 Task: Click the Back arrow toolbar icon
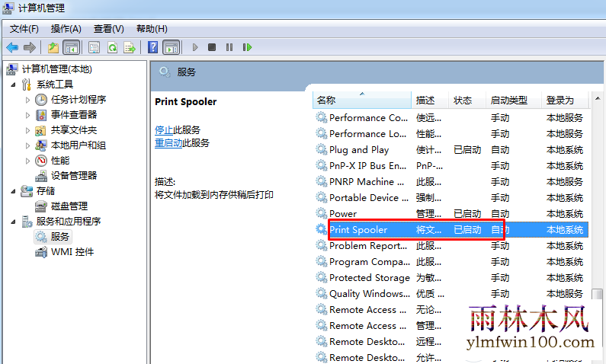pyautogui.click(x=12, y=47)
